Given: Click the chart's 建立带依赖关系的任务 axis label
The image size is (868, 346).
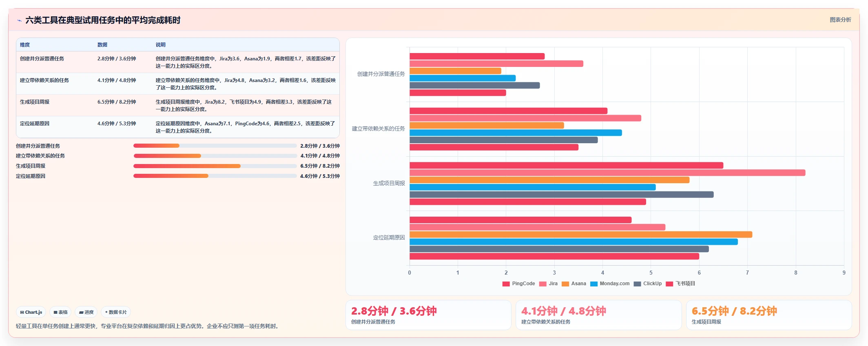Looking at the screenshot, I should 378,129.
